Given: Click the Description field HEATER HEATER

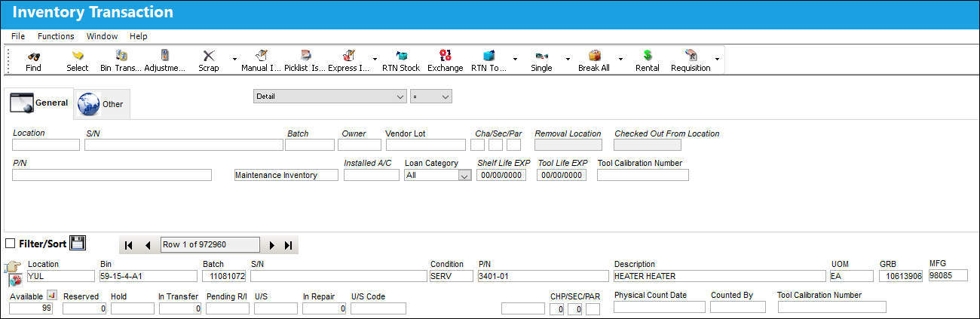Looking at the screenshot, I should point(719,276).
